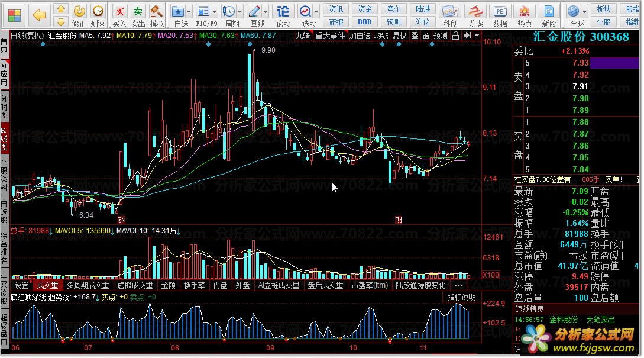The image size is (644, 358).
Task: Click the 全球 globe icon
Action: click(574, 15)
